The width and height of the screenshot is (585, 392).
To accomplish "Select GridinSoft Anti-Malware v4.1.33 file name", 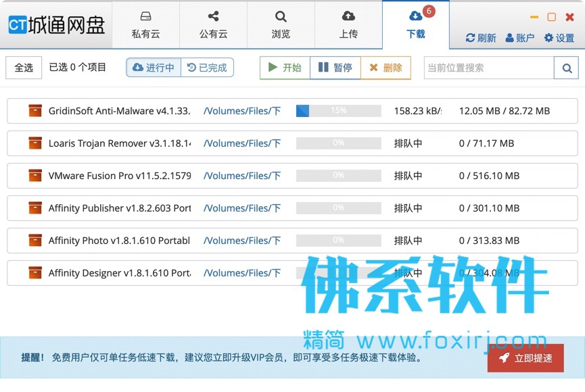I will [120, 111].
